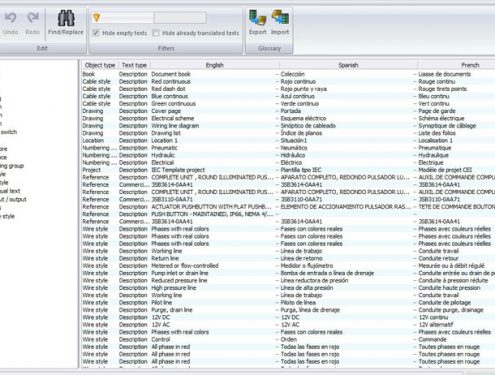Select 'Schéma électrique' French cell
495x375 pixels.
[x=441, y=118]
